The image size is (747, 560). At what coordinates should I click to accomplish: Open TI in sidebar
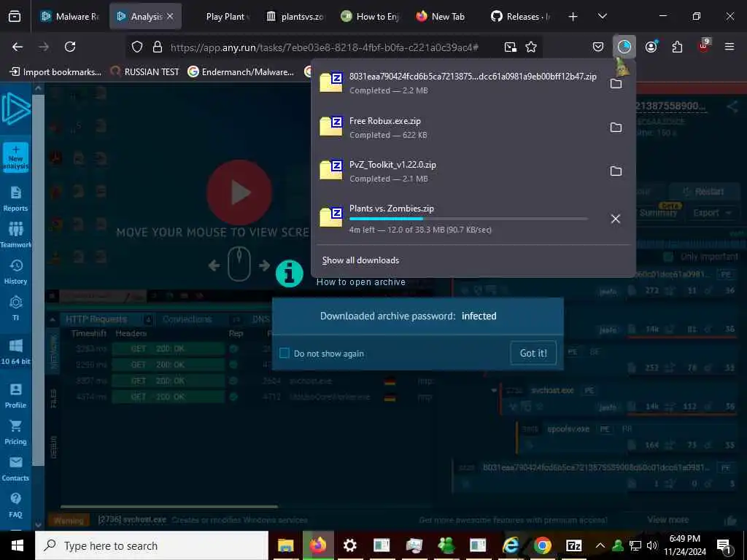click(x=16, y=308)
